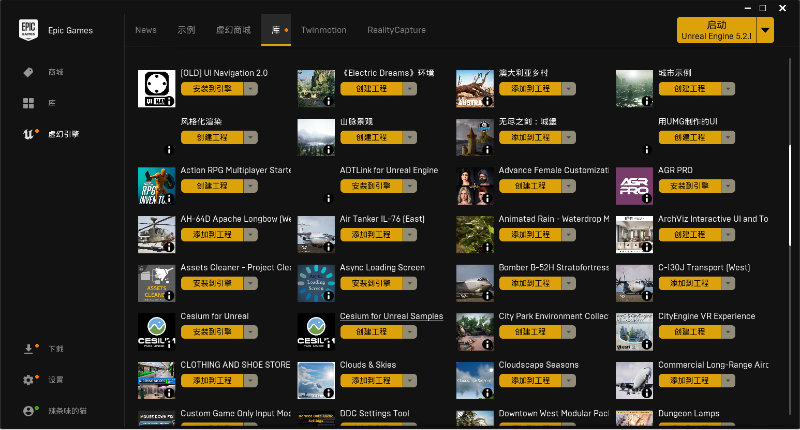Expand dropdown for Bomber B-52H Stratofortress button
This screenshot has height=430, width=800.
[x=569, y=283]
